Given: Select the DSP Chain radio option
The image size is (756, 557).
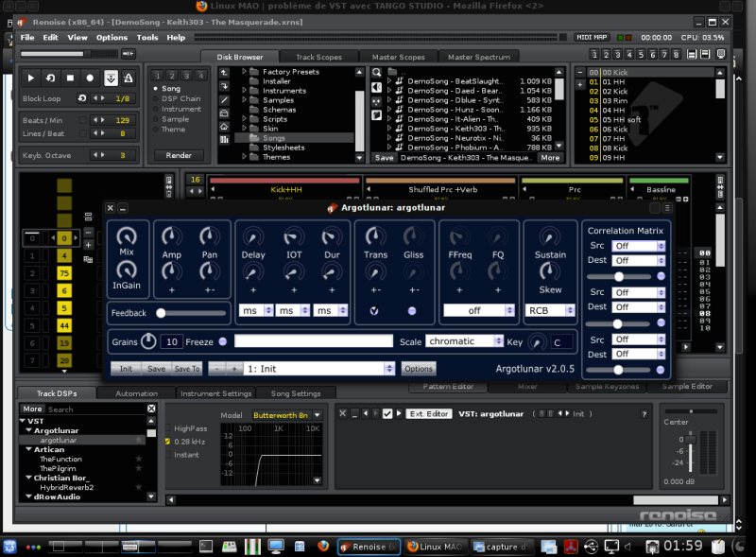Looking at the screenshot, I should 177,98.
